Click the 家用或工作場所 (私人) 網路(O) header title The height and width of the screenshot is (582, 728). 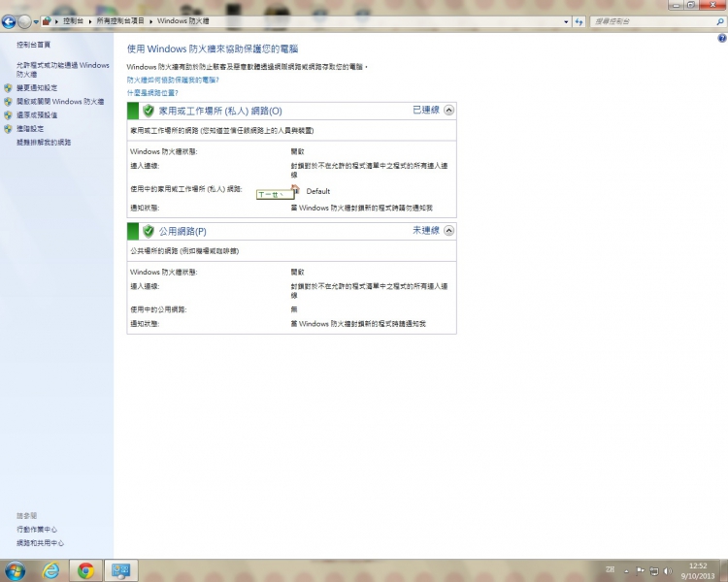(x=220, y=111)
